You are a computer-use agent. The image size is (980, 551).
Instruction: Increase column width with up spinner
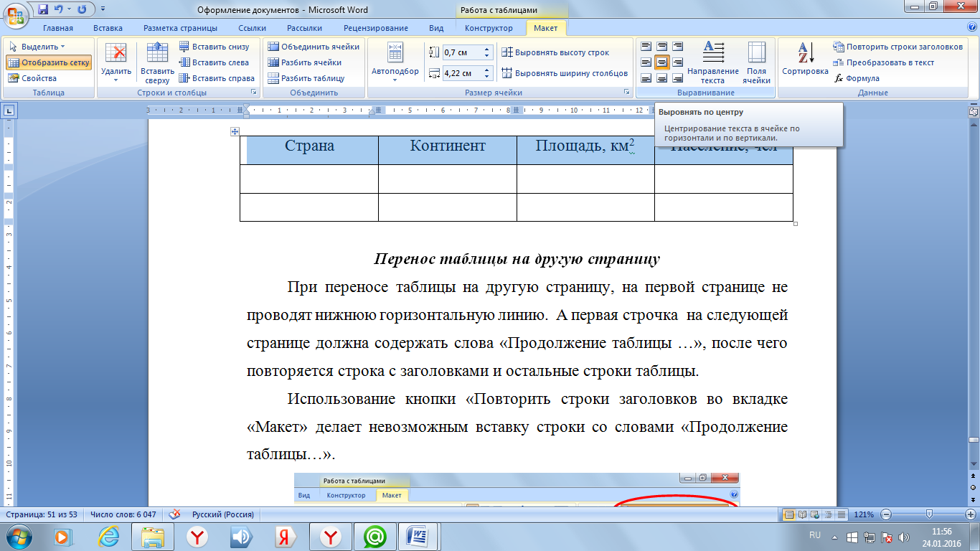tap(488, 70)
